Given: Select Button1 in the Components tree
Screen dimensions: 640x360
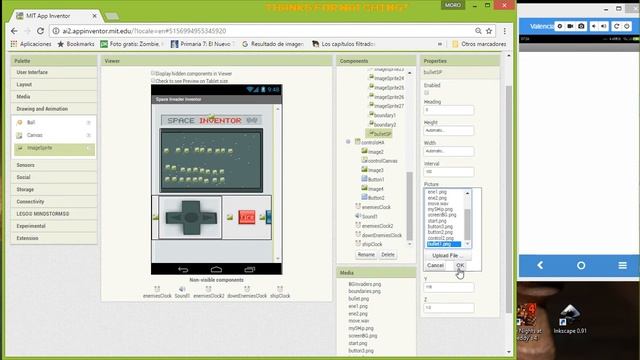Looking at the screenshot, I should (x=373, y=179).
